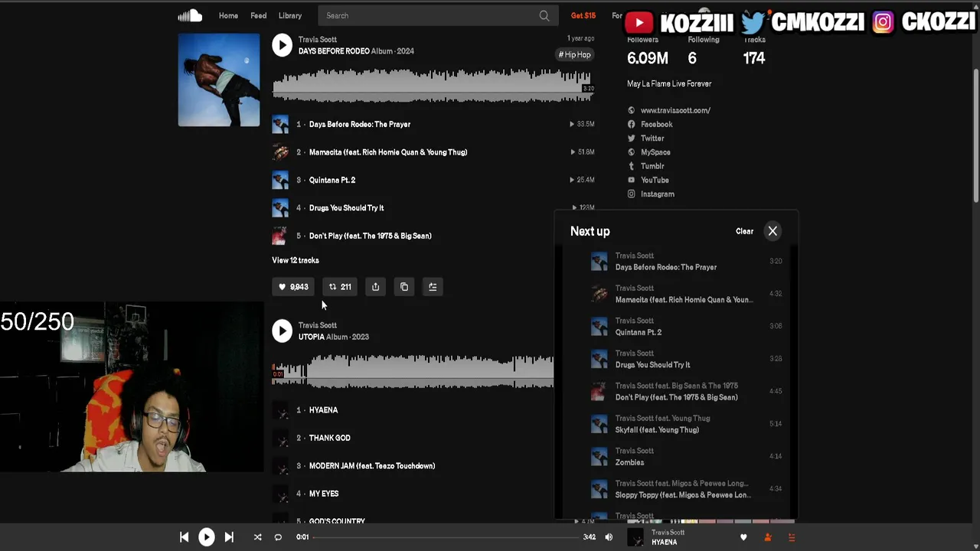Open the Instagram profile link

tap(658, 194)
